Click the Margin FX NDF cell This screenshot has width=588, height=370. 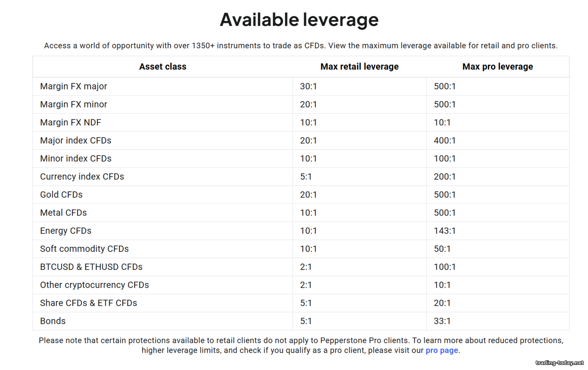tap(71, 123)
